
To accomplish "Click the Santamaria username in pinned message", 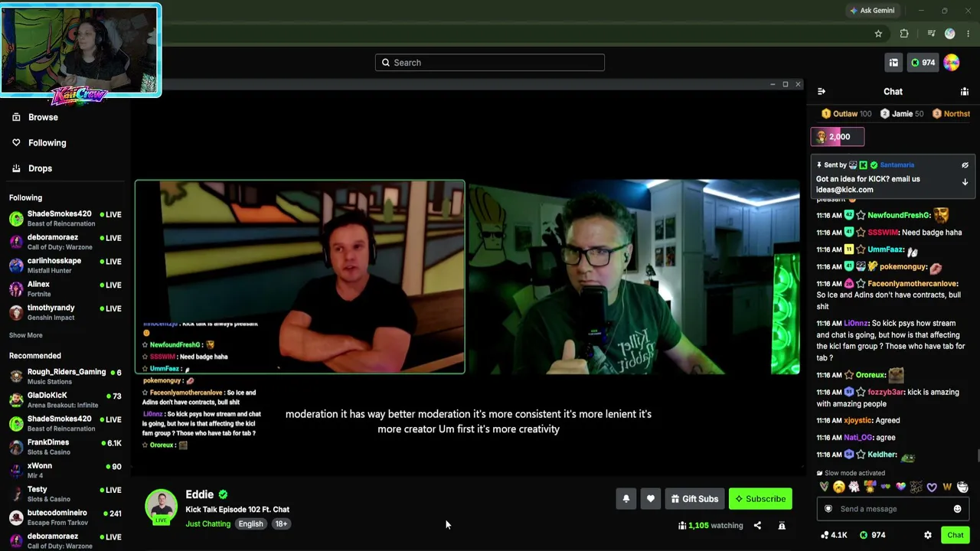I will pyautogui.click(x=897, y=165).
